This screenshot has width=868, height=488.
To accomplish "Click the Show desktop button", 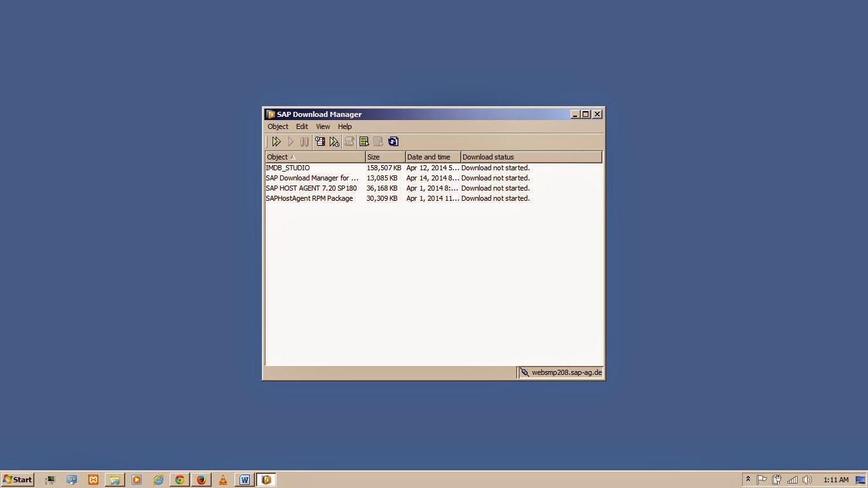I will pyautogui.click(x=861, y=480).
